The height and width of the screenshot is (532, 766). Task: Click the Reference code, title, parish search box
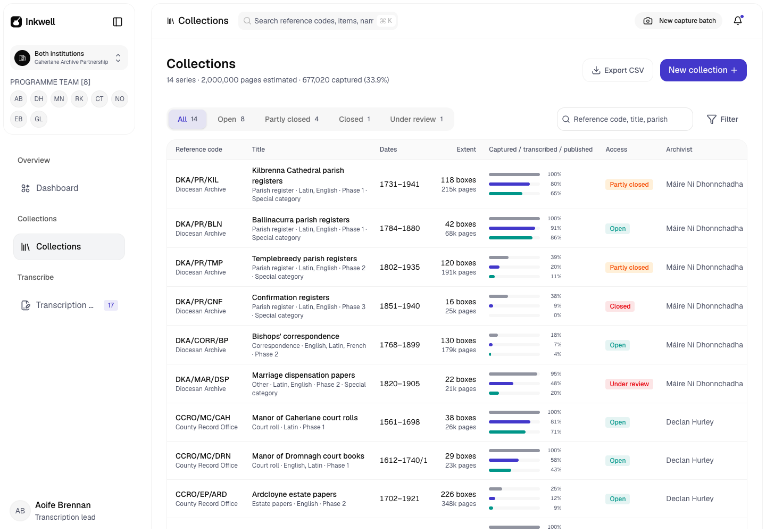click(x=625, y=119)
